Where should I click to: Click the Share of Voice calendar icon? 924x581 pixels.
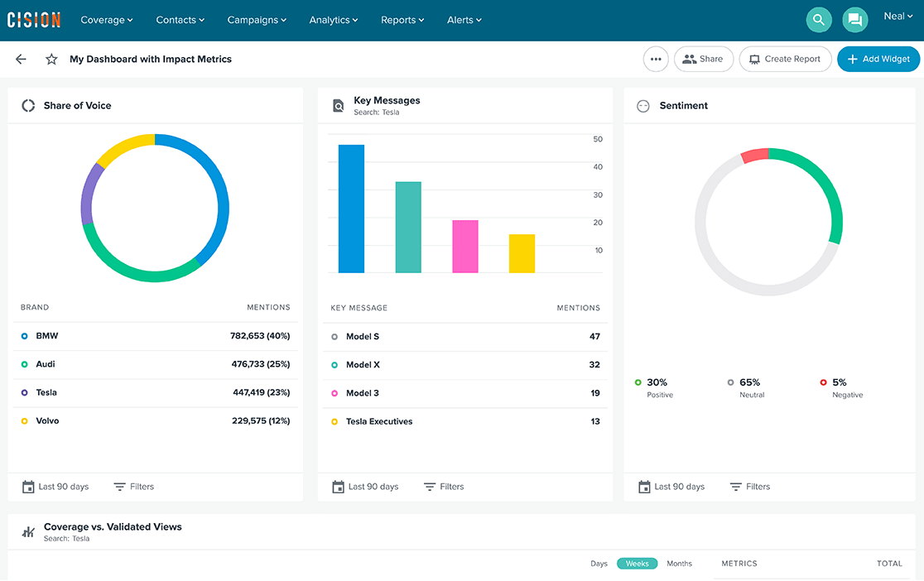point(28,487)
